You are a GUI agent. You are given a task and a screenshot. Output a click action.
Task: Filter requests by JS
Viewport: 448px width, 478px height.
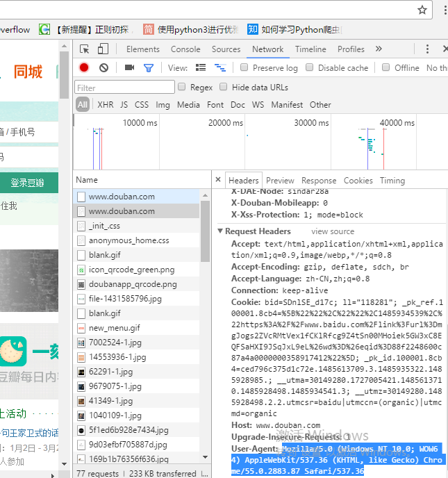coord(124,104)
